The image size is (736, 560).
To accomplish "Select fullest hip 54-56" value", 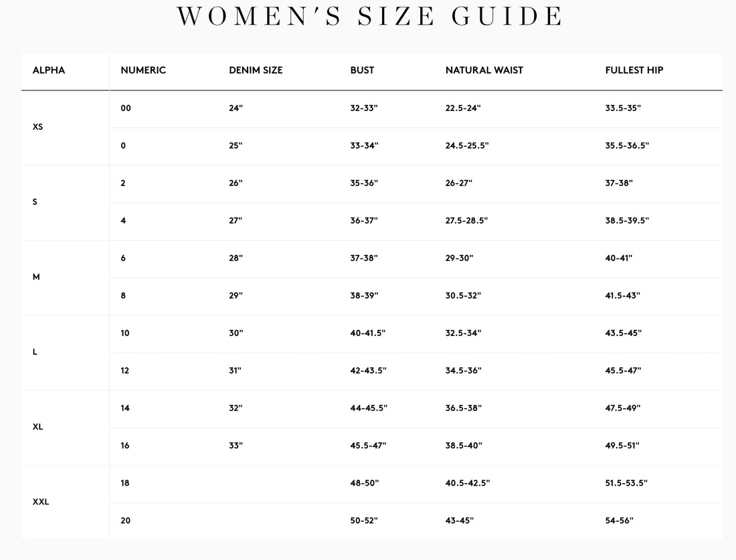I will click(619, 521).
